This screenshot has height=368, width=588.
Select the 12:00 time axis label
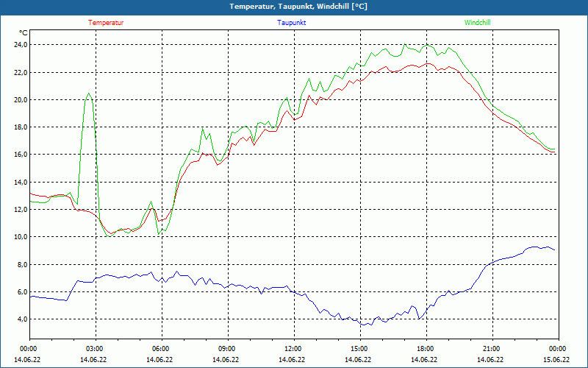[x=293, y=348]
